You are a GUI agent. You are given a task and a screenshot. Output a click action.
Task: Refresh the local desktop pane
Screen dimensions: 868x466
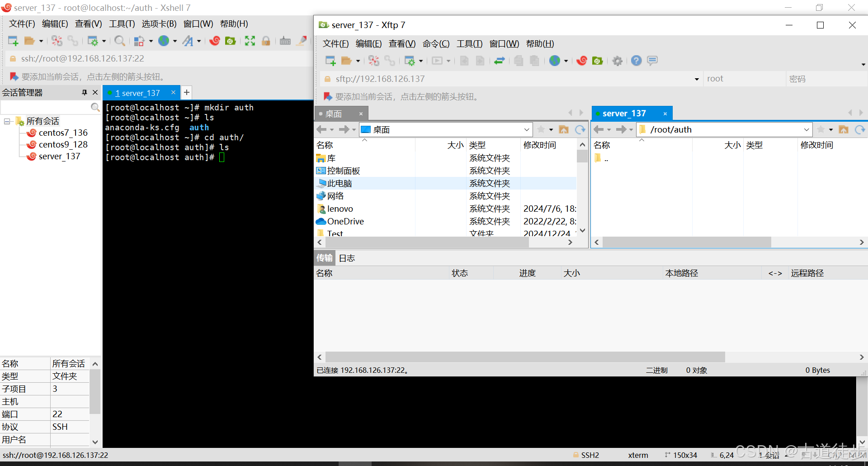click(580, 130)
